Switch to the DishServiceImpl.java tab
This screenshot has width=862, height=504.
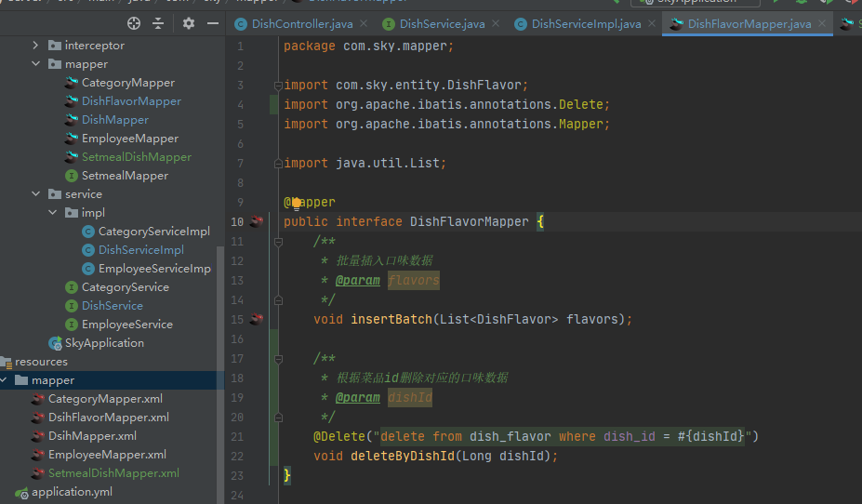[x=585, y=24]
